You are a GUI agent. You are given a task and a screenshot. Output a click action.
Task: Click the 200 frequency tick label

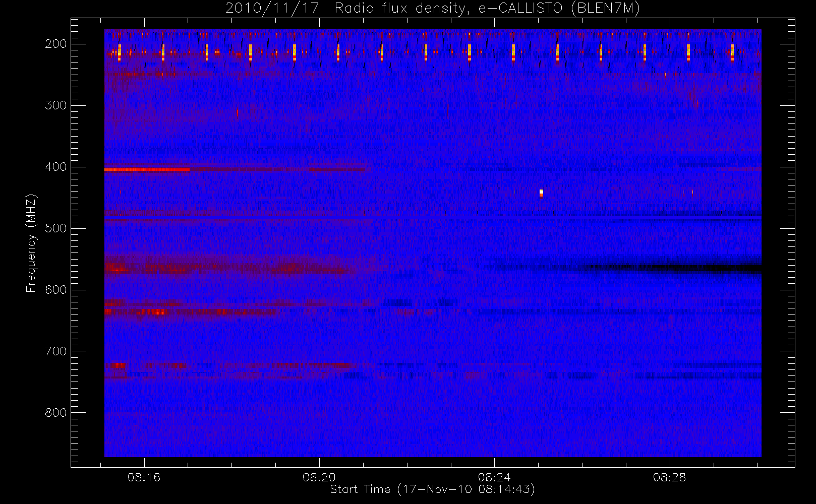pyautogui.click(x=56, y=44)
